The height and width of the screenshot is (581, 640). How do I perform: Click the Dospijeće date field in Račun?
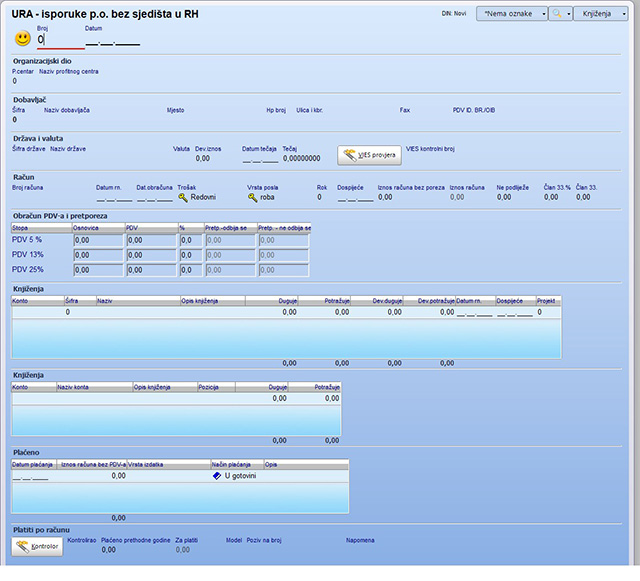pos(355,198)
